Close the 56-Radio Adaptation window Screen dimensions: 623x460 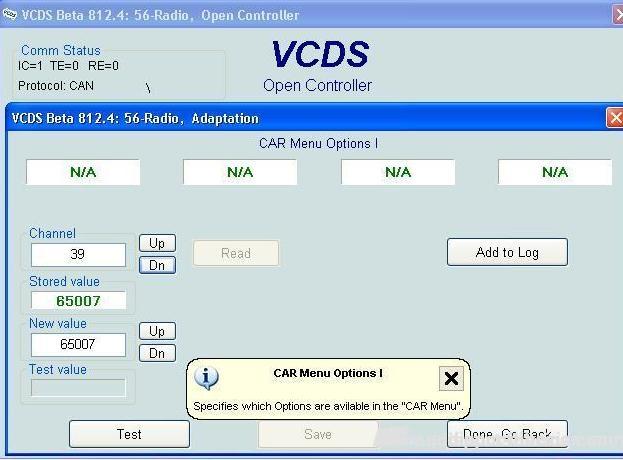pos(615,118)
